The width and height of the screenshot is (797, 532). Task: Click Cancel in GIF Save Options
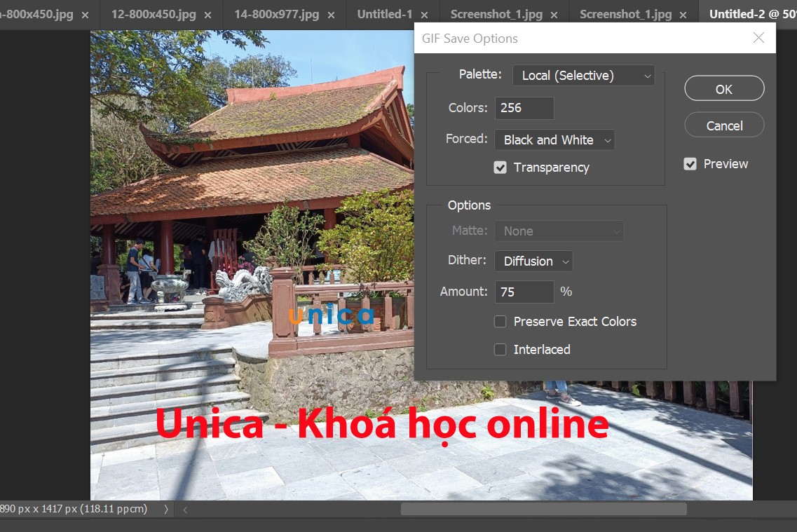click(723, 125)
